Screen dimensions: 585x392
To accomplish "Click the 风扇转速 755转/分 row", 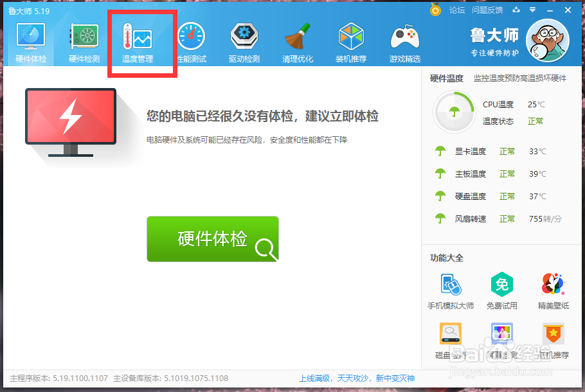I will (x=498, y=218).
